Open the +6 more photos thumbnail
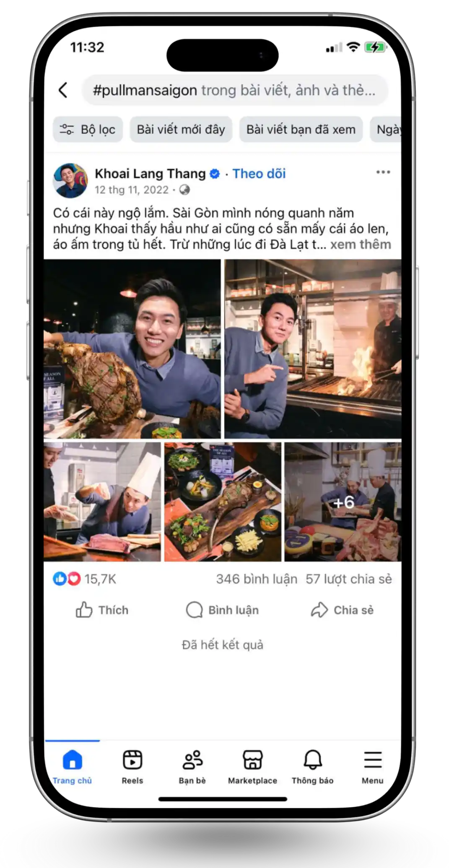The image size is (449, 868). (x=343, y=502)
